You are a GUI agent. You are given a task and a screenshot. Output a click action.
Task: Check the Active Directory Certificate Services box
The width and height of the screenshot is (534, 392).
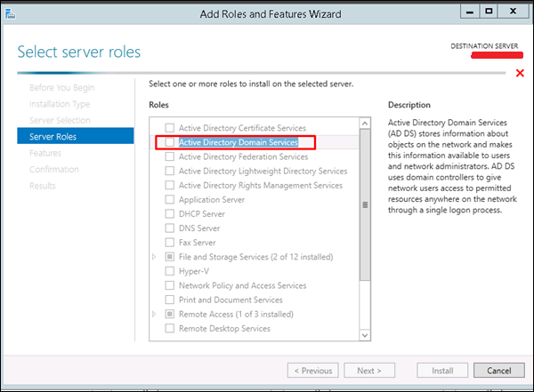(x=170, y=128)
